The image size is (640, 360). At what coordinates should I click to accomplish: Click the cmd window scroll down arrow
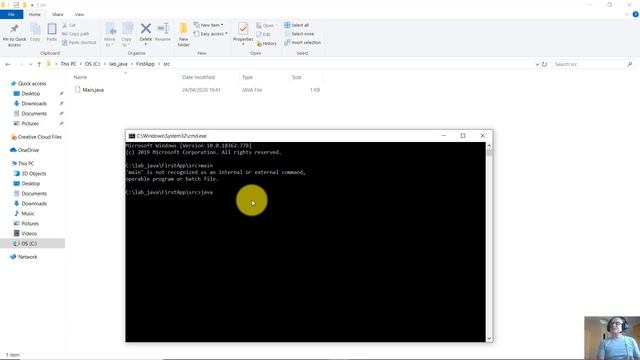point(489,339)
